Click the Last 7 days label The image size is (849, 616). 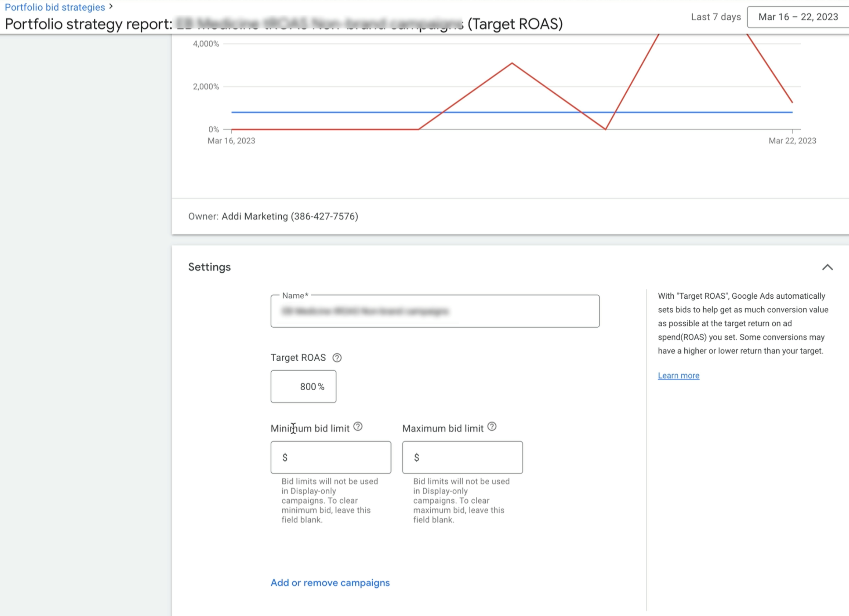pyautogui.click(x=716, y=17)
